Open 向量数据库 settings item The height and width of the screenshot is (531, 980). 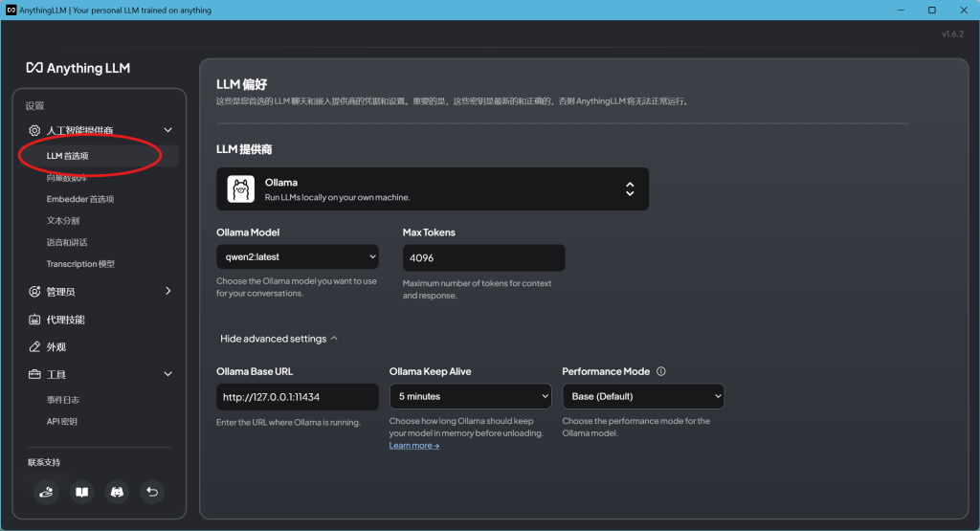coord(67,178)
